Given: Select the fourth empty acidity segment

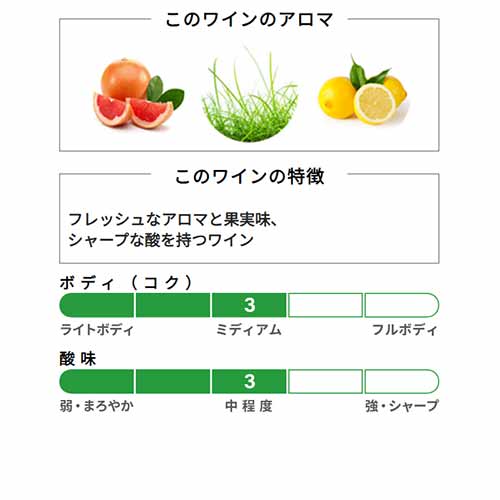Looking at the screenshot, I should coord(325,381).
